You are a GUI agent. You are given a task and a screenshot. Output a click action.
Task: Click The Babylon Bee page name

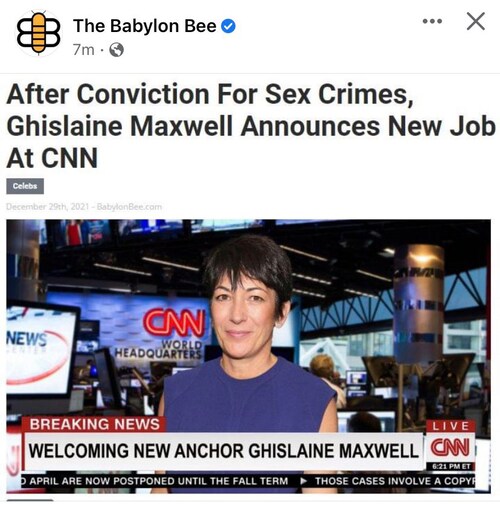click(145, 26)
